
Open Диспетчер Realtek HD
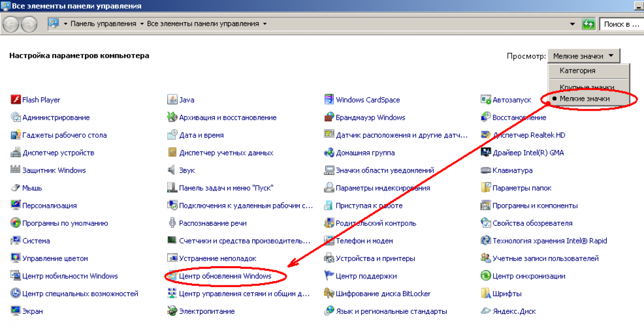click(x=529, y=135)
